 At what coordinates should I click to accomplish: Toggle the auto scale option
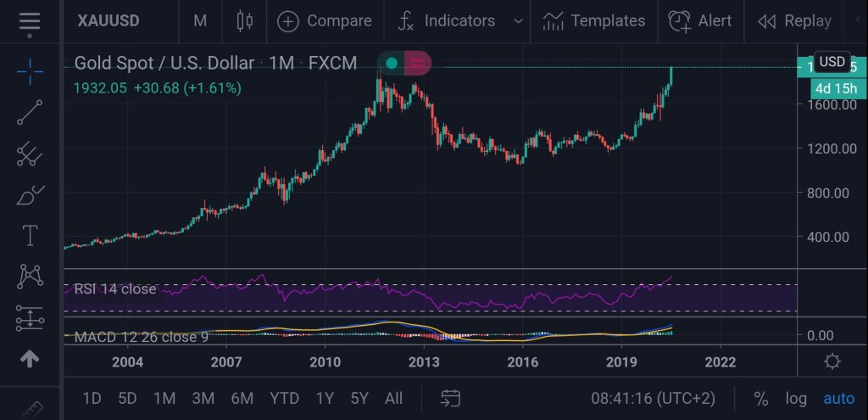coord(838,399)
